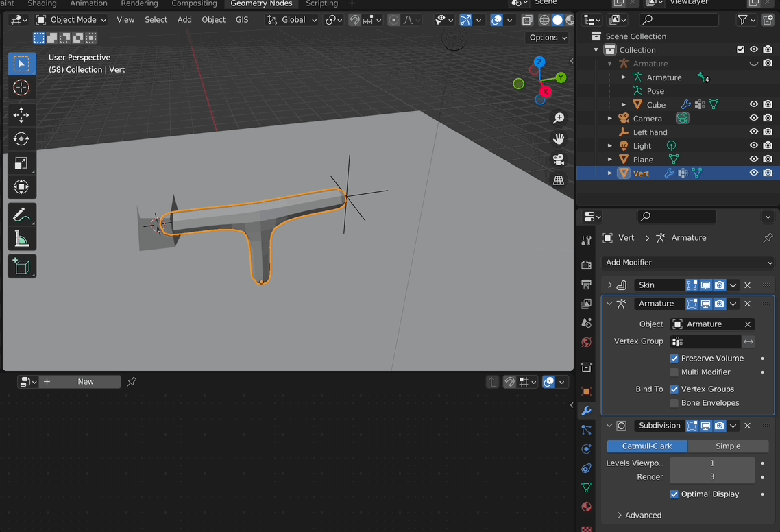Select the Tweak selection tool
780x532 pixels.
pos(21,64)
